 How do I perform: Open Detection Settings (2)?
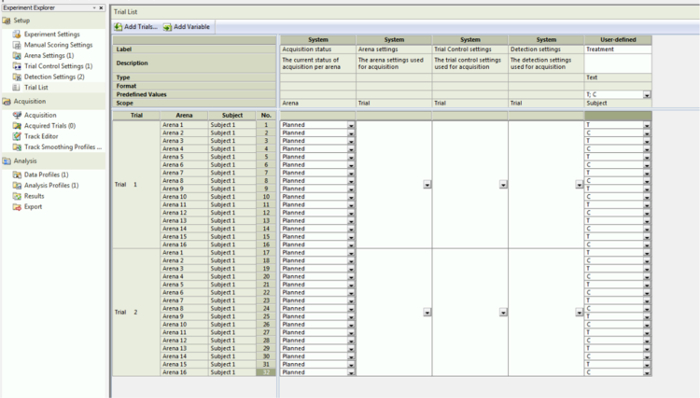(x=54, y=77)
